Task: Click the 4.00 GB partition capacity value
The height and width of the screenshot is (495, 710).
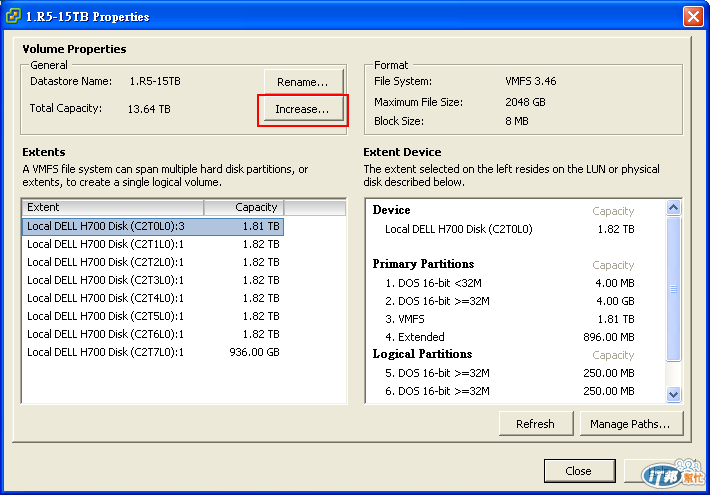Action: tap(615, 301)
